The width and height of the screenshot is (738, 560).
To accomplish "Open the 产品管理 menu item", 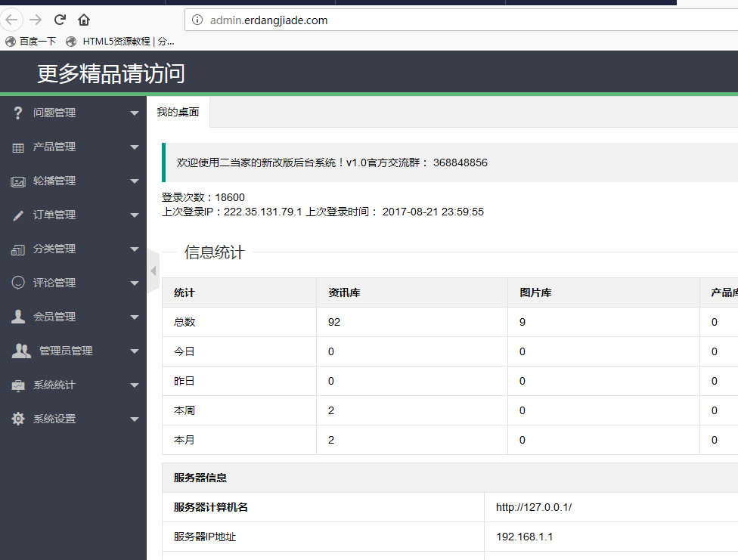I will 73,147.
